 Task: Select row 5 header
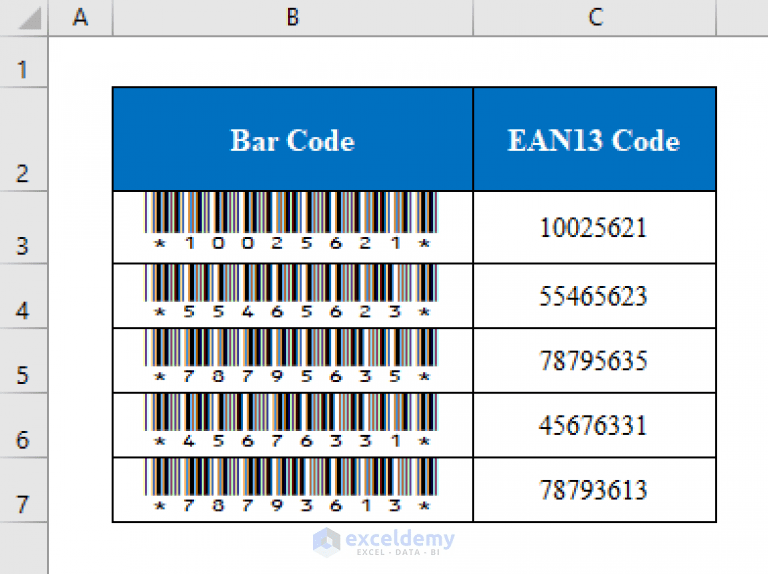click(x=24, y=361)
